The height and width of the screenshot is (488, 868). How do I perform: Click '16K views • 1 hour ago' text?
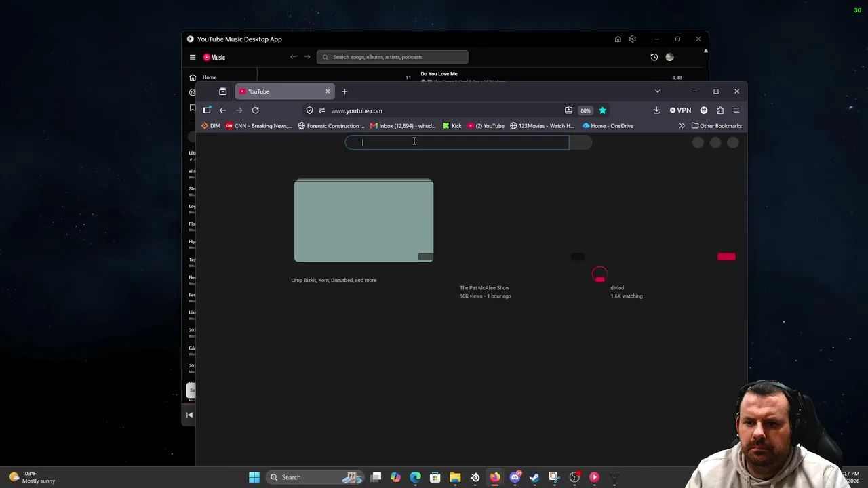(486, 296)
